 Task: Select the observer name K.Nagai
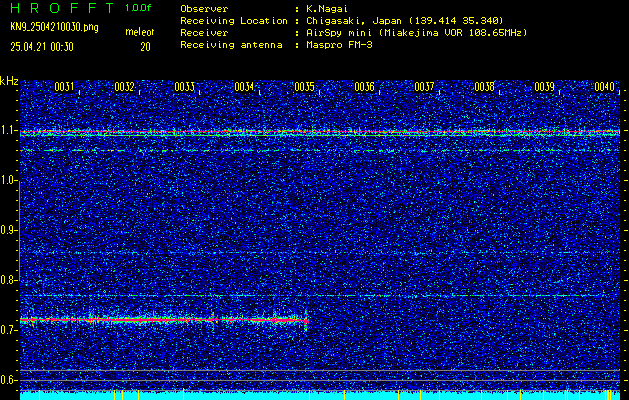pyautogui.click(x=327, y=9)
